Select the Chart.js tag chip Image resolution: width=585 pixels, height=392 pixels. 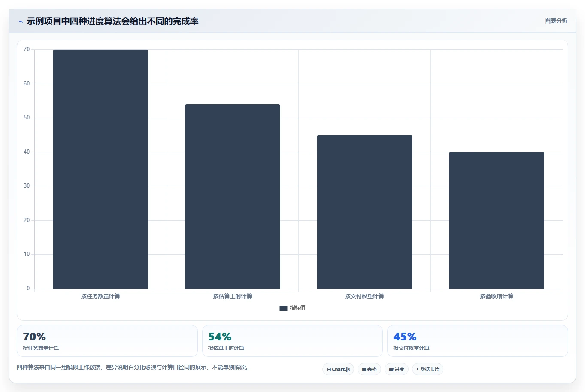pos(338,369)
